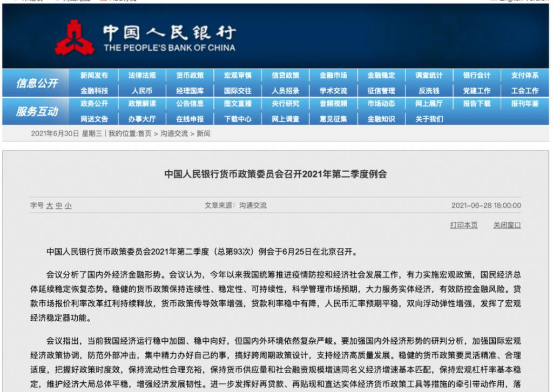
Task: Open 法律法规 menu item
Action: click(142, 76)
